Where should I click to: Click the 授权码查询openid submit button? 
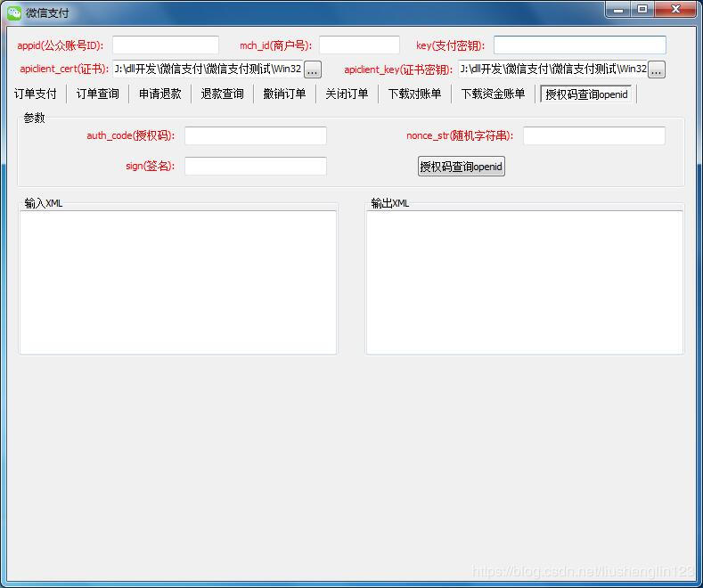[462, 167]
